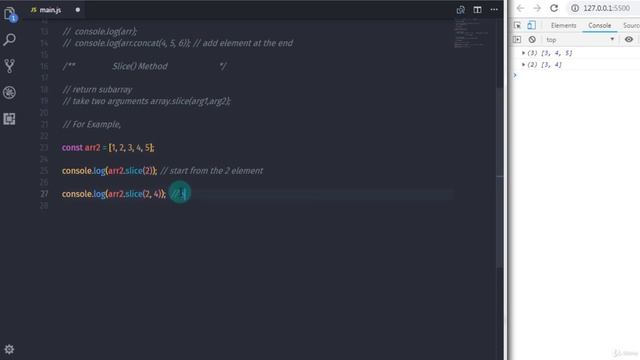Expand the (3) [3, 4, 5] array output
The image size is (640, 360).
[x=523, y=53]
